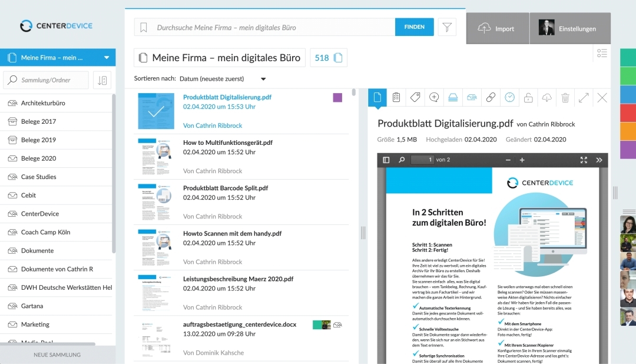Expand Meine Firma collection dropdown

coord(106,58)
